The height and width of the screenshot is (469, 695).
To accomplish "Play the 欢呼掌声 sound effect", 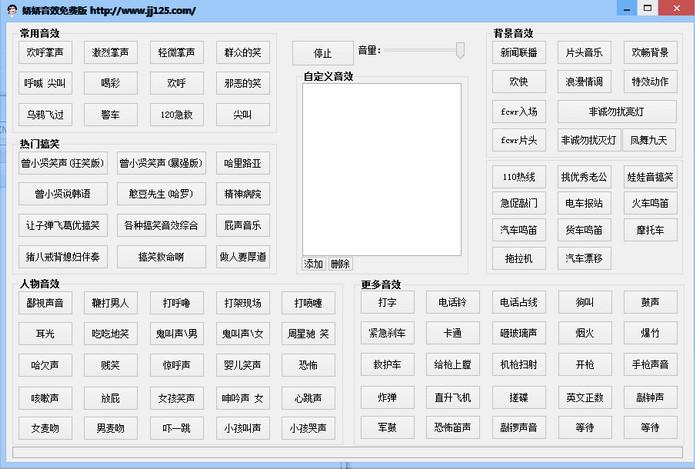I will coord(46,52).
